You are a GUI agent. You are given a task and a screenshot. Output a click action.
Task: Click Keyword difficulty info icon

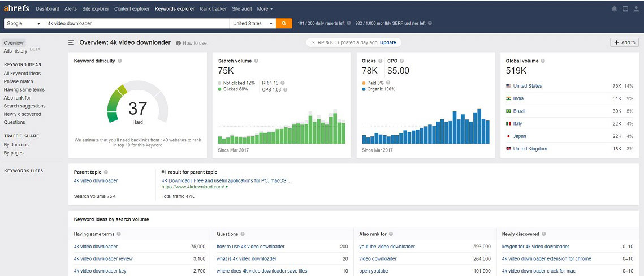click(119, 61)
